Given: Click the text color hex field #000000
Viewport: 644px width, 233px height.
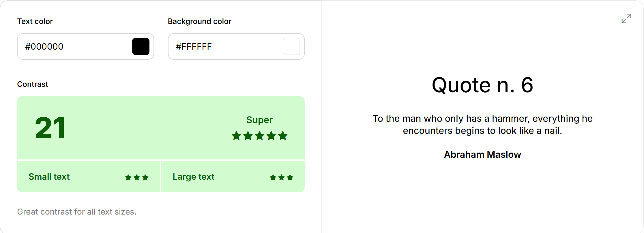Looking at the screenshot, I should pos(85,46).
